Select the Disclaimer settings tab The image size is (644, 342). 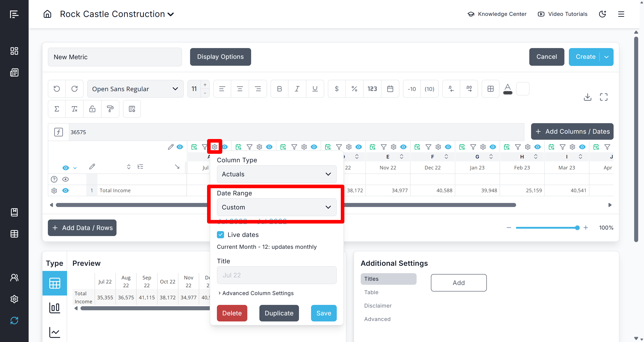point(377,306)
